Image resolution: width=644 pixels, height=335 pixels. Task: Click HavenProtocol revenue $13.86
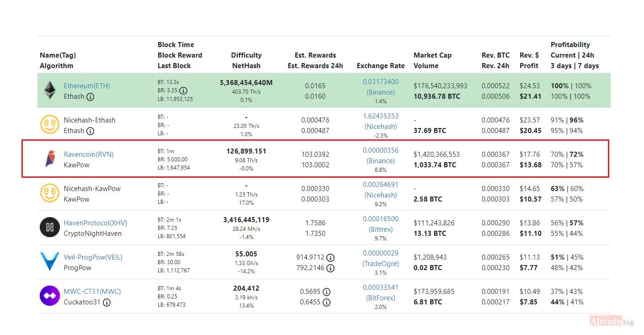point(530,223)
